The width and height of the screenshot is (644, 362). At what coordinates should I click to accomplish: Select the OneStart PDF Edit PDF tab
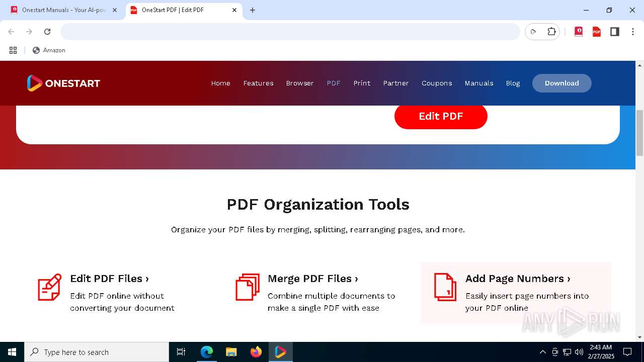pyautogui.click(x=183, y=10)
